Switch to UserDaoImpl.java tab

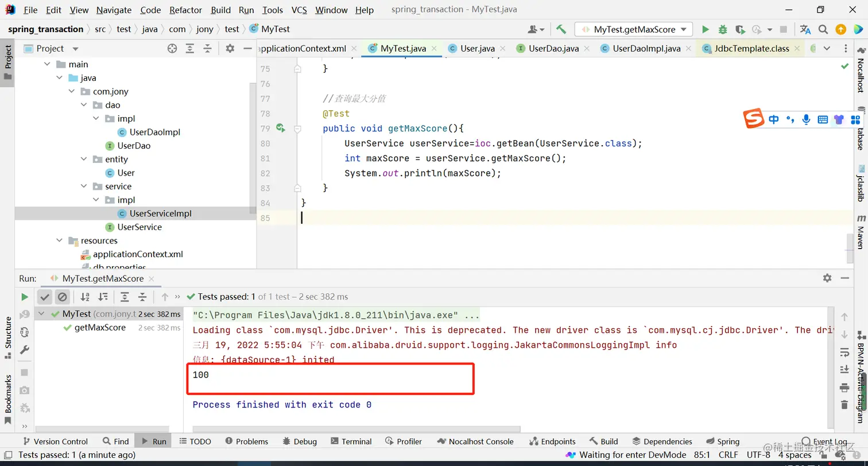pos(646,48)
